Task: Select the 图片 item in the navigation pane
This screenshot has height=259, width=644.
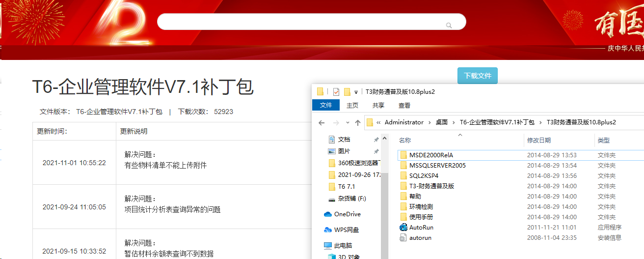Action: coord(344,151)
